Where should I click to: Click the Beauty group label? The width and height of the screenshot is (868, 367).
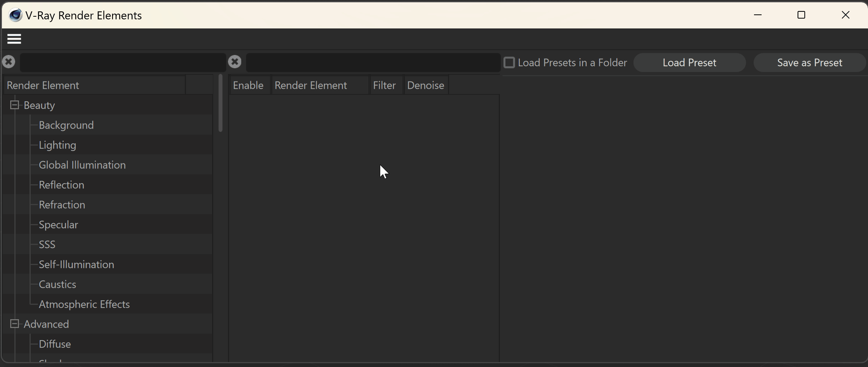(39, 105)
